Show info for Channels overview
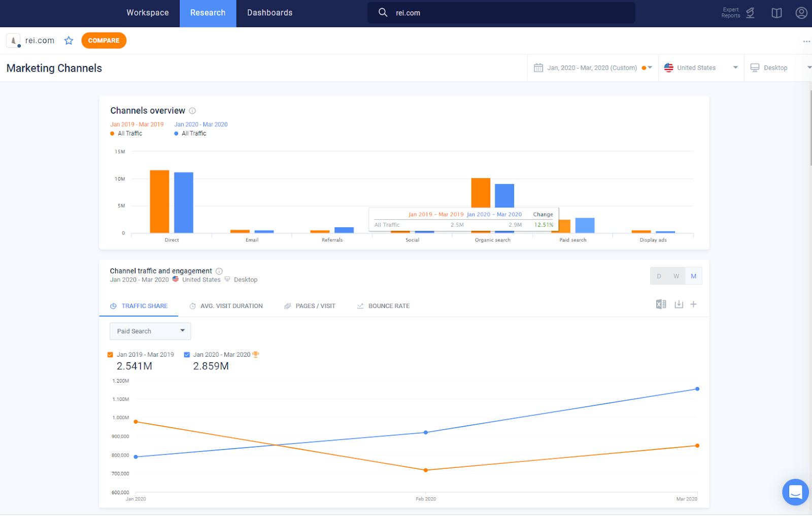Image resolution: width=812 pixels, height=516 pixels. coord(192,111)
